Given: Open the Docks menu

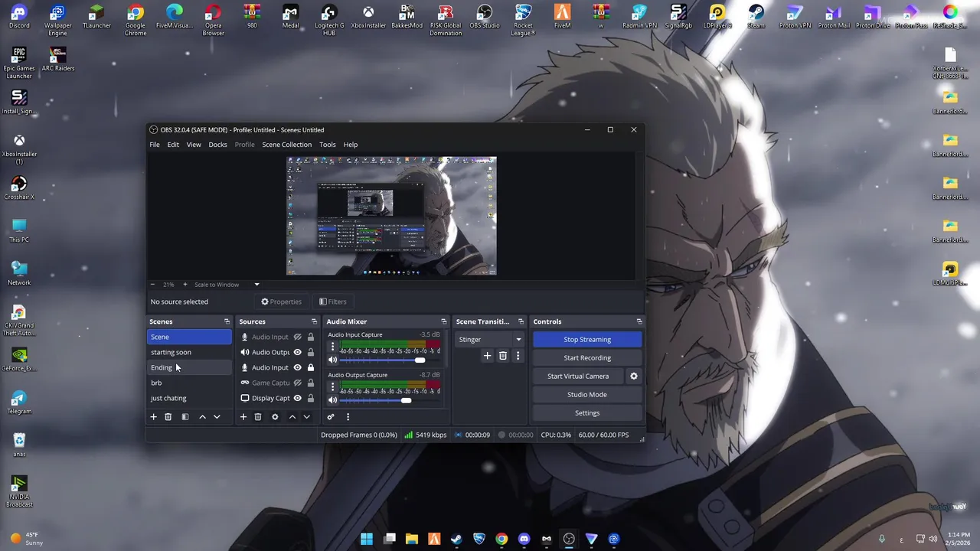Looking at the screenshot, I should [x=217, y=145].
